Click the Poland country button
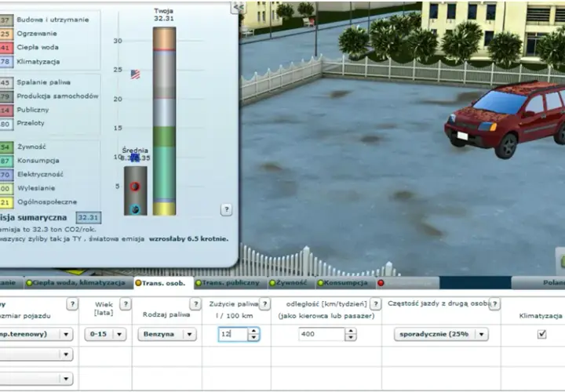 (x=538, y=283)
